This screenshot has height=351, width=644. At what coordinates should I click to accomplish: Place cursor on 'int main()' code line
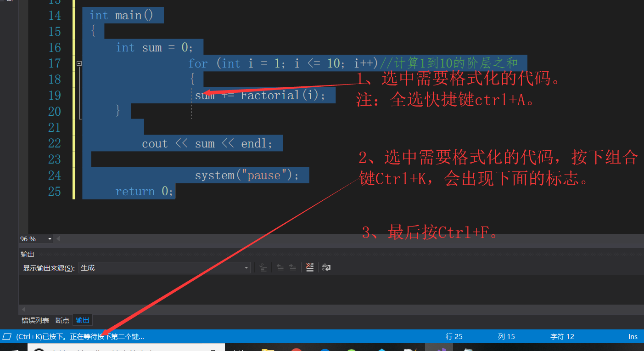coord(122,16)
